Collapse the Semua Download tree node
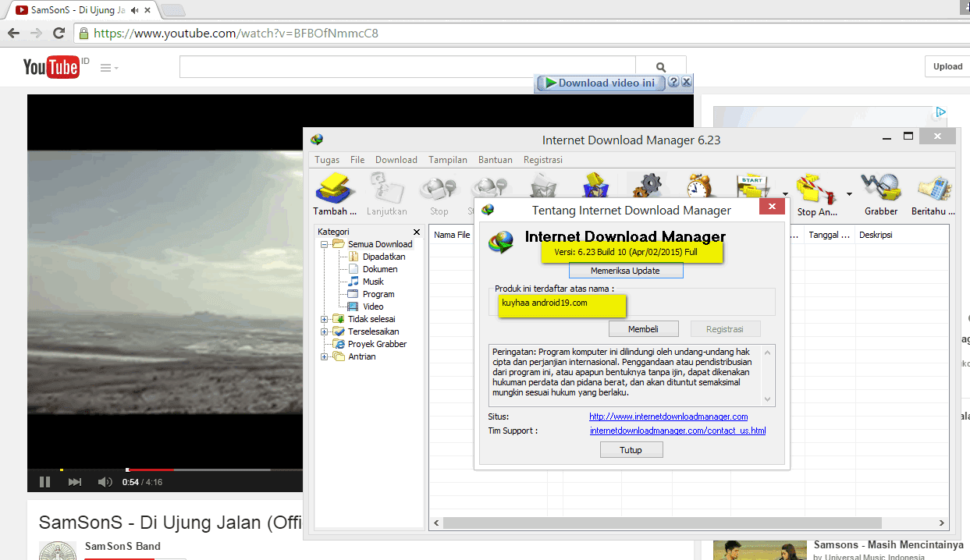 pos(325,244)
